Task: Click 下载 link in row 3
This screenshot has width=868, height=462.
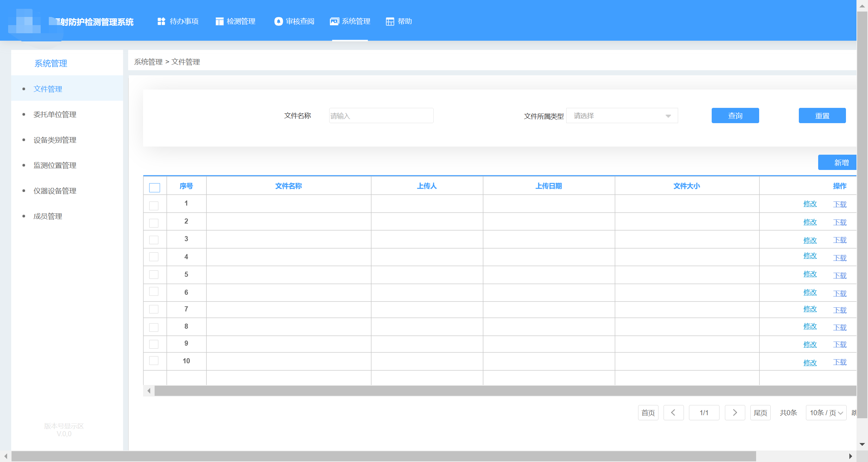Action: tap(840, 240)
